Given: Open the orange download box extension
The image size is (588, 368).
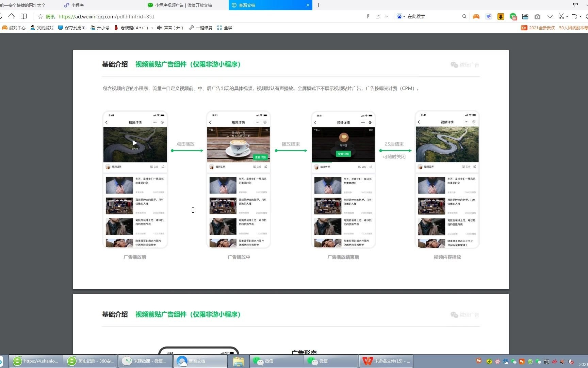Looking at the screenshot, I should point(501,16).
